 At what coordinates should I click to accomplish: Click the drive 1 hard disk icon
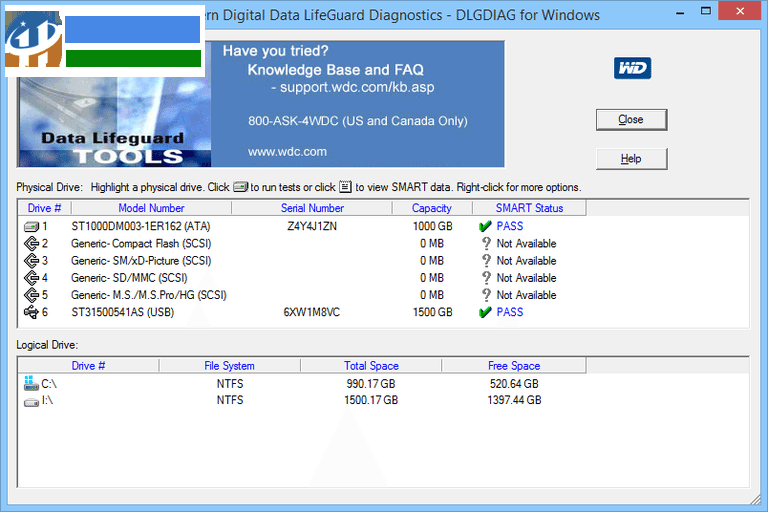pos(31,227)
